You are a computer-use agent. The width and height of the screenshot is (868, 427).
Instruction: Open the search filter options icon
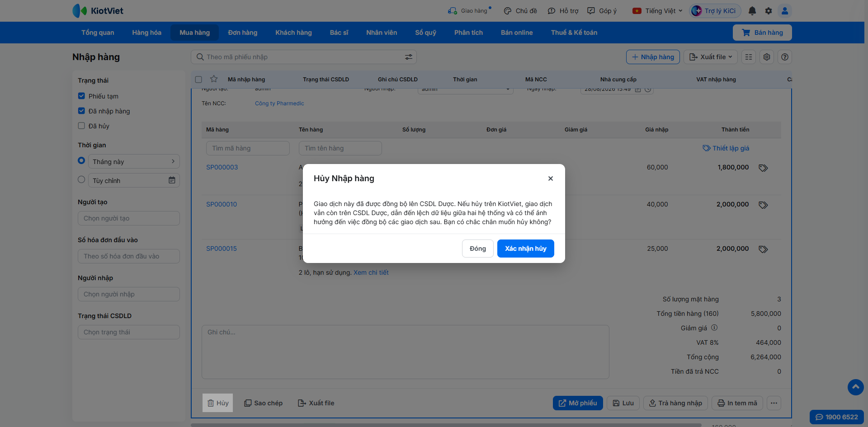(x=409, y=57)
